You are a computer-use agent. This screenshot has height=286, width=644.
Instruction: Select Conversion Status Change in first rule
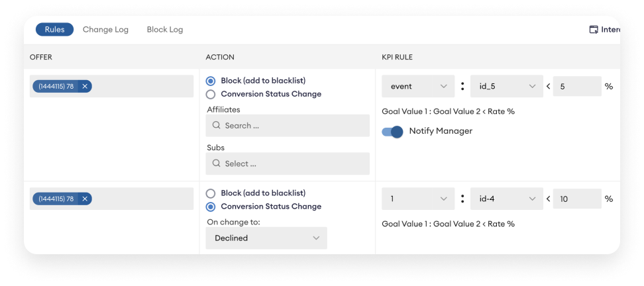[211, 94]
